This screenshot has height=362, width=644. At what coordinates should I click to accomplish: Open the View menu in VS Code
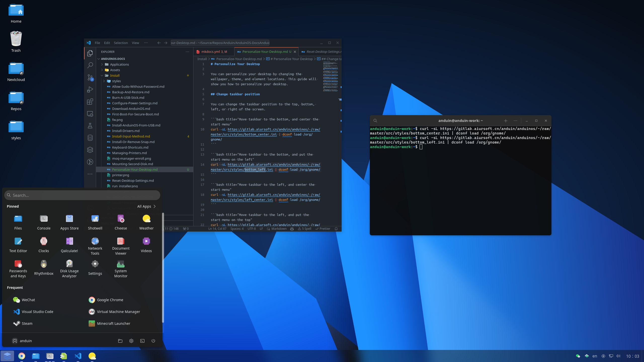(135, 43)
